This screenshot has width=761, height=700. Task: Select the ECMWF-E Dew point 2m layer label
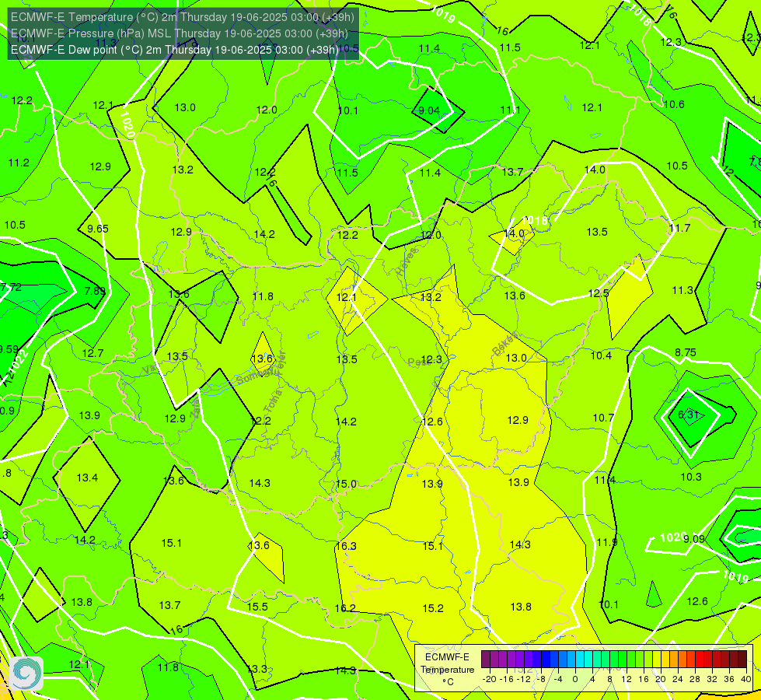[175, 50]
